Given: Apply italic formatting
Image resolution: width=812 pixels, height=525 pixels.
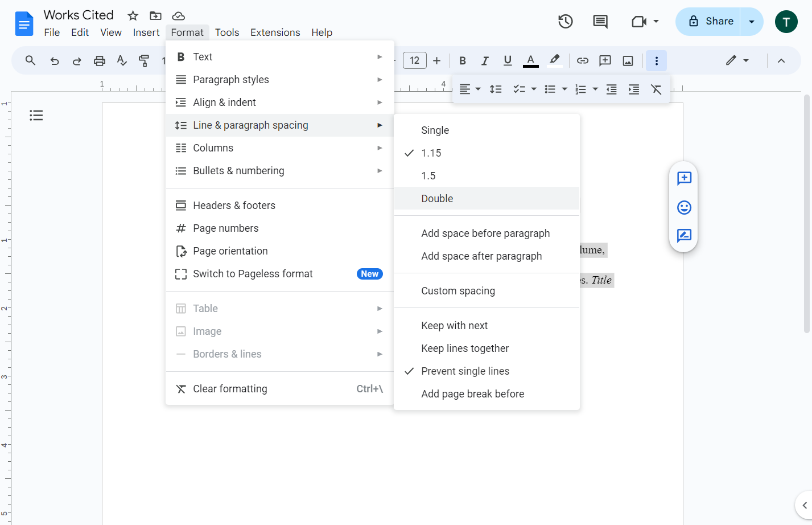Looking at the screenshot, I should point(485,60).
